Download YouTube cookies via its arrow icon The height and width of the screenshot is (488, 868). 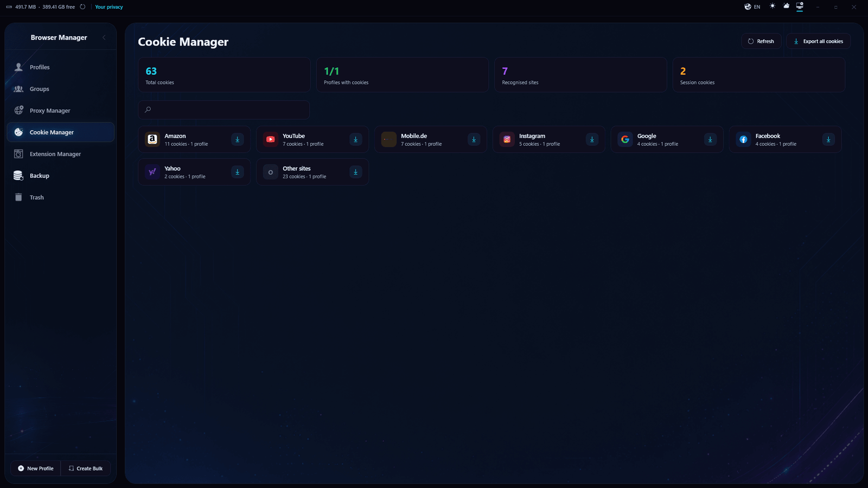(x=356, y=139)
